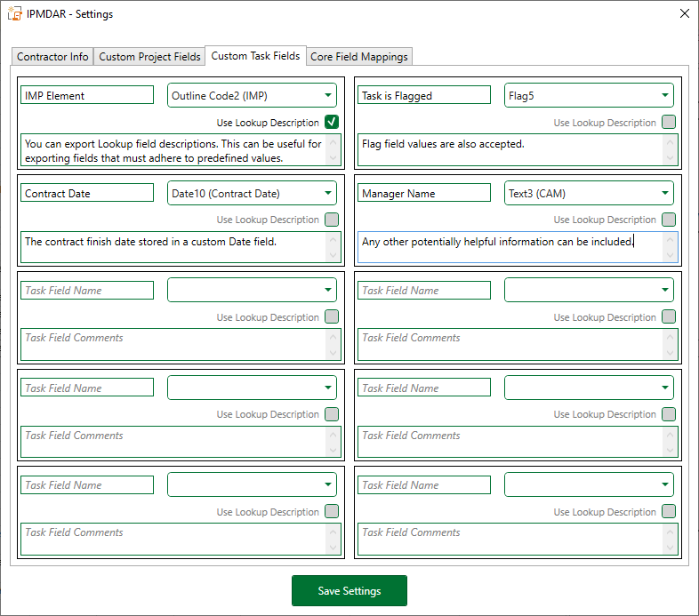The image size is (699, 616).
Task: Toggle Use Lookup Description for Manager Name
Action: (x=668, y=220)
